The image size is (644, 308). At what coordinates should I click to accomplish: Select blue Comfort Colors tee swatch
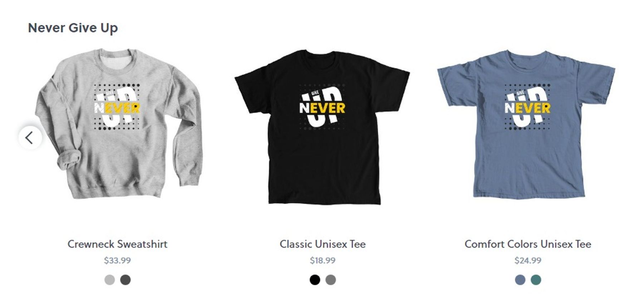(x=520, y=280)
